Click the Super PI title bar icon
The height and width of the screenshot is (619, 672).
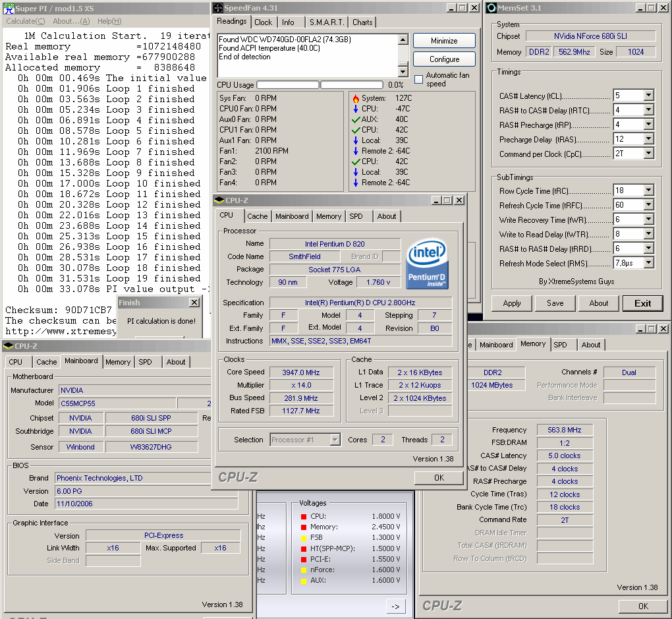coord(9,8)
